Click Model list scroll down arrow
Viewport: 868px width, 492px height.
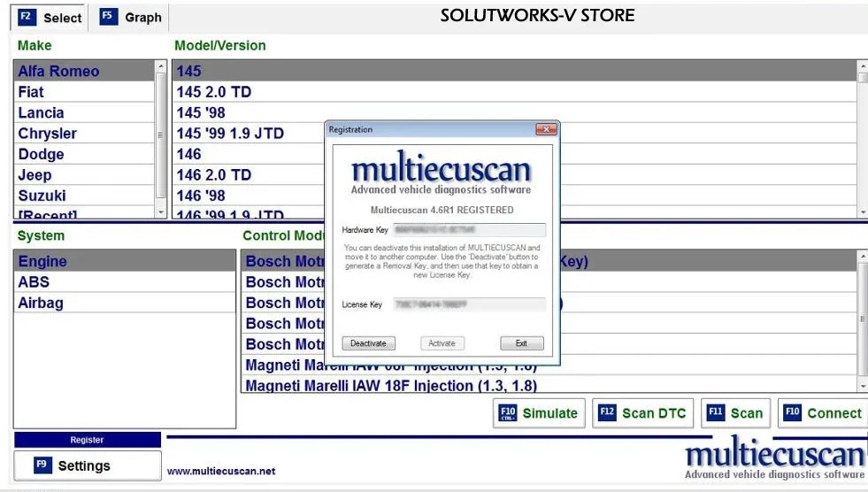(x=863, y=212)
